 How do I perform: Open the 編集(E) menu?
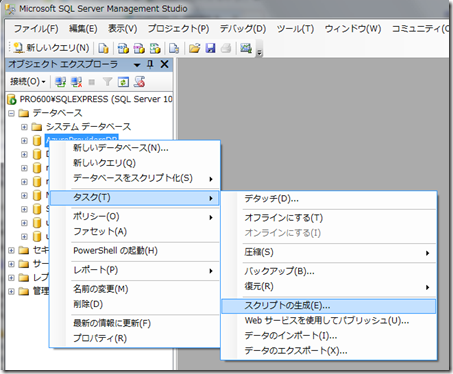pyautogui.click(x=83, y=29)
